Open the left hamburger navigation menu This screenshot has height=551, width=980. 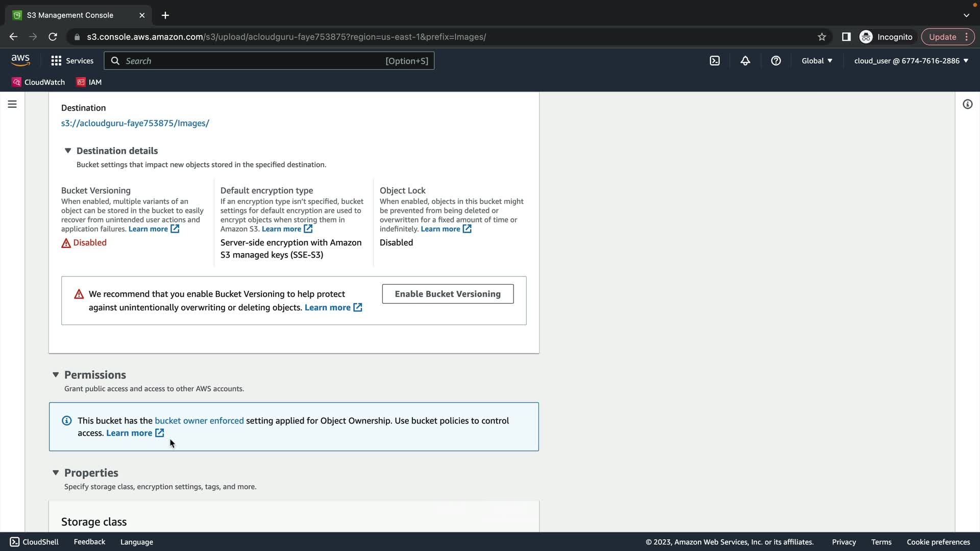click(12, 104)
